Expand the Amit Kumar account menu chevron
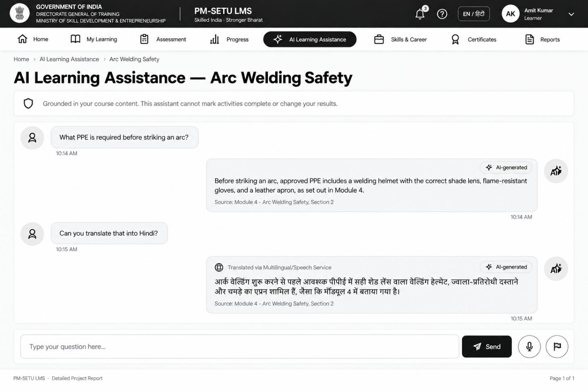Viewport: 588px width, 392px height. point(571,14)
